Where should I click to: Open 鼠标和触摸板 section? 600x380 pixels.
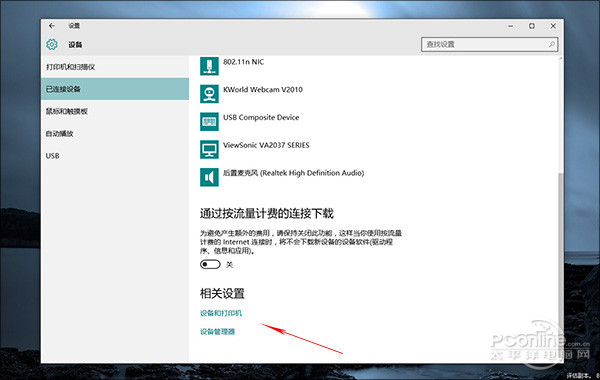click(115, 111)
